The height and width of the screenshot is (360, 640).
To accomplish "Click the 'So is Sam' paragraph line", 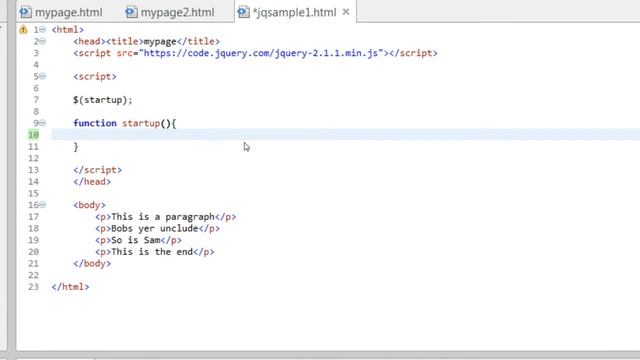I will 138,240.
